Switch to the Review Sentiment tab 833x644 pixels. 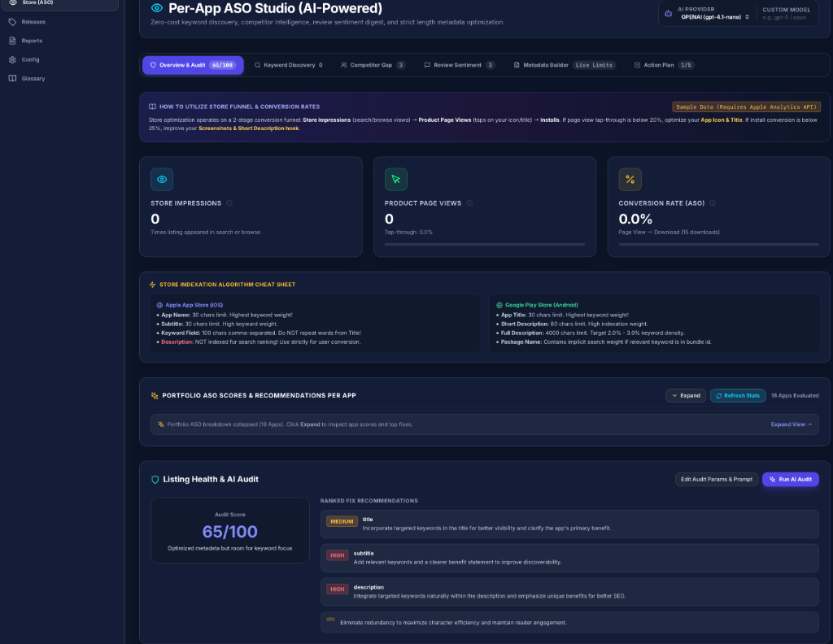(x=459, y=65)
